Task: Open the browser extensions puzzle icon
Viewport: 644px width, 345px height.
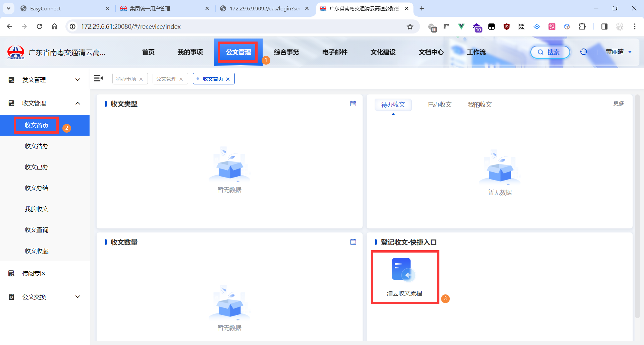Action: (582, 26)
